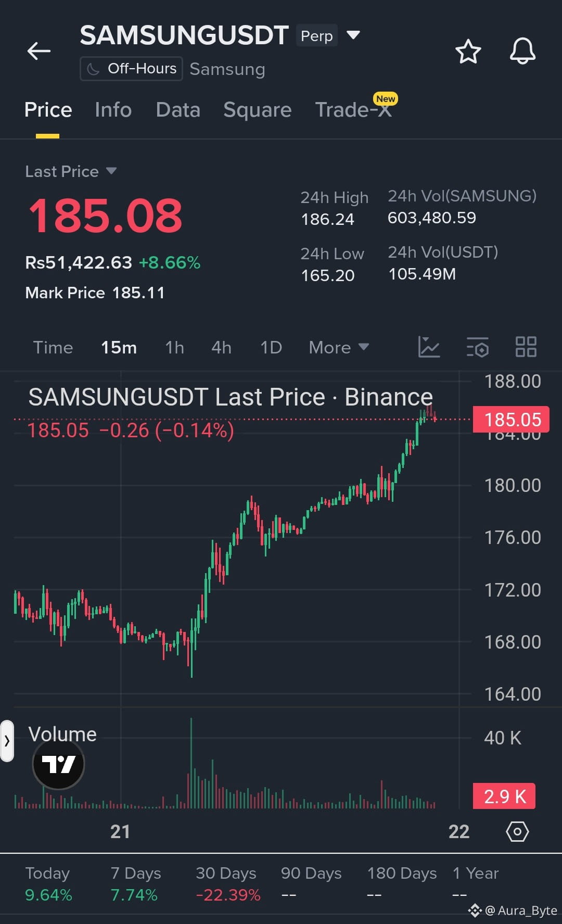Tap the date 22 axis marker
The width and height of the screenshot is (562, 924).
pos(459,831)
